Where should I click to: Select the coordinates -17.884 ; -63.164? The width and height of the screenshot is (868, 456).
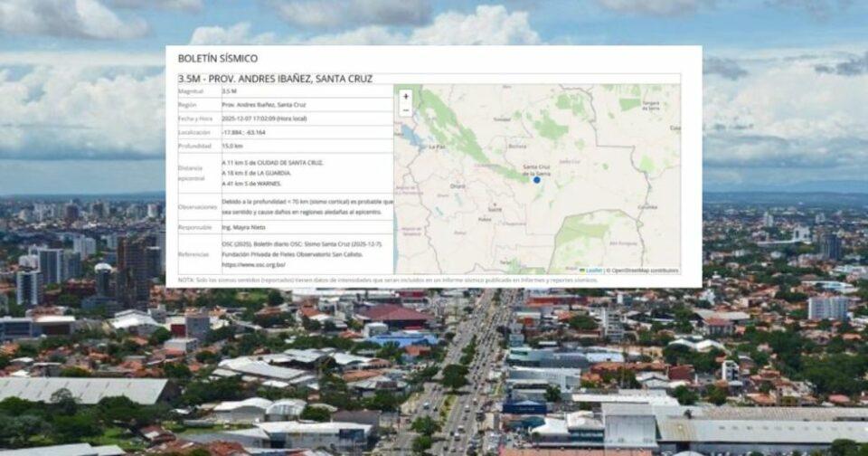243,132
